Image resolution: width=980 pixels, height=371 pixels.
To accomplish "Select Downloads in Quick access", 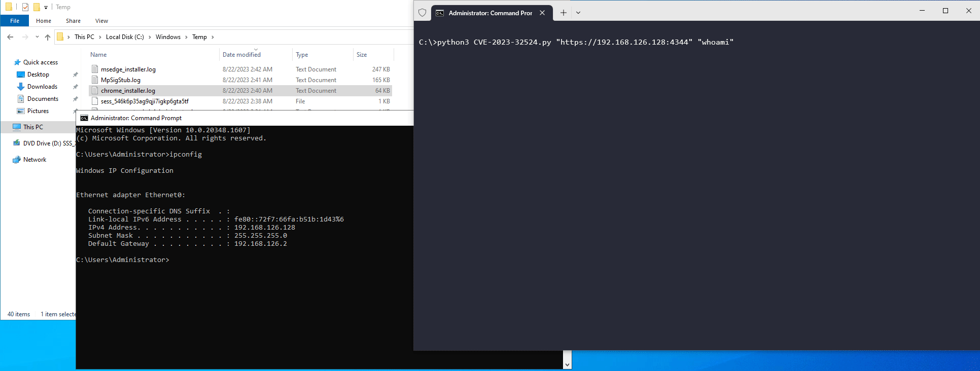I will click(42, 87).
